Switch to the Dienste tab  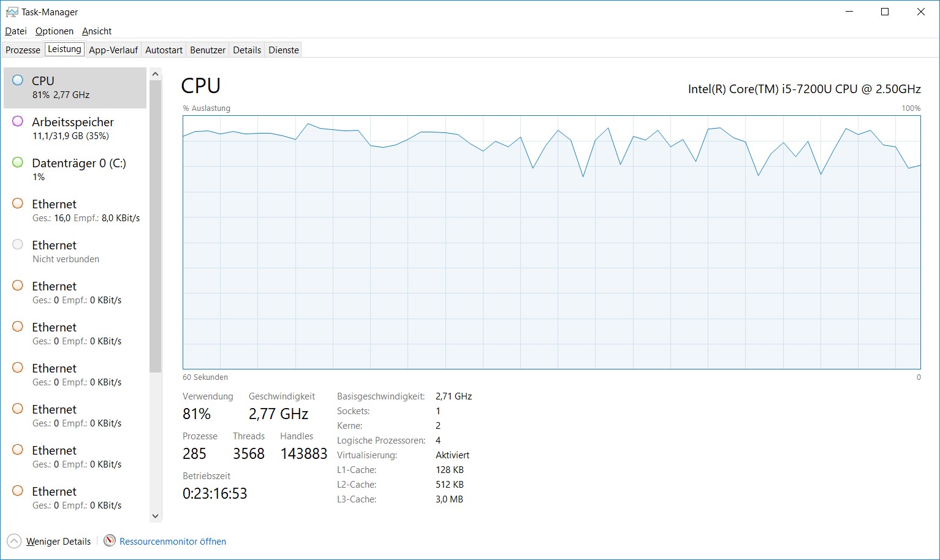[x=284, y=50]
